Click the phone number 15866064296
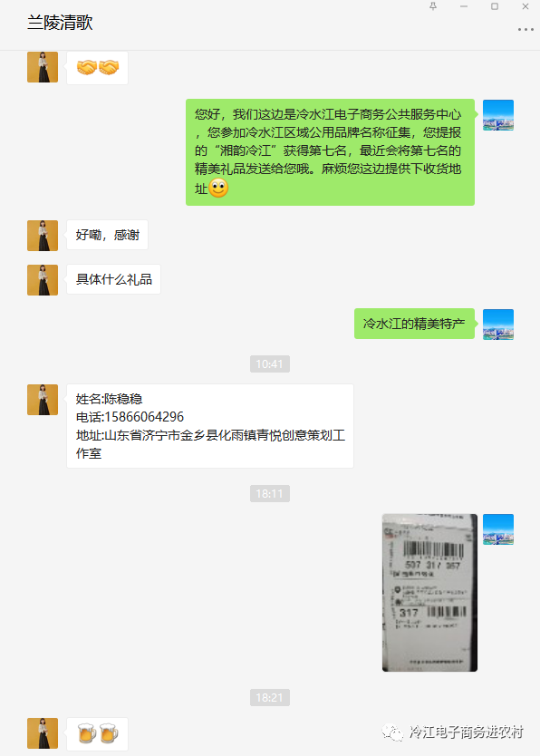540x756 pixels. 144,417
